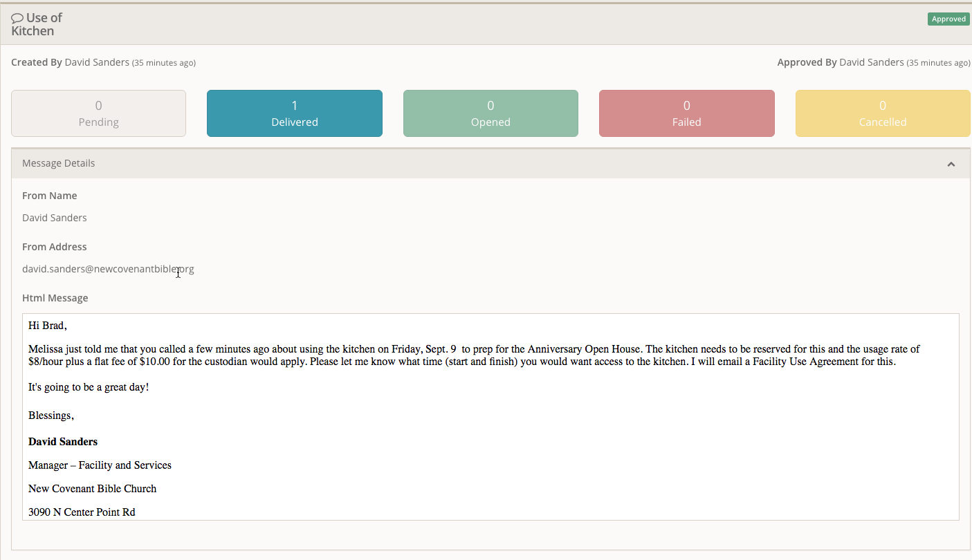Click the Hi Brad greeting in the message
This screenshot has width=972, height=560.
tap(48, 325)
